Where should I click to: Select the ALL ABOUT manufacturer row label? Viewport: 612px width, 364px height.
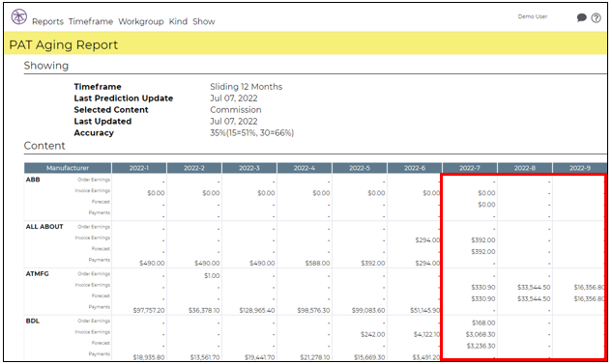click(x=44, y=227)
